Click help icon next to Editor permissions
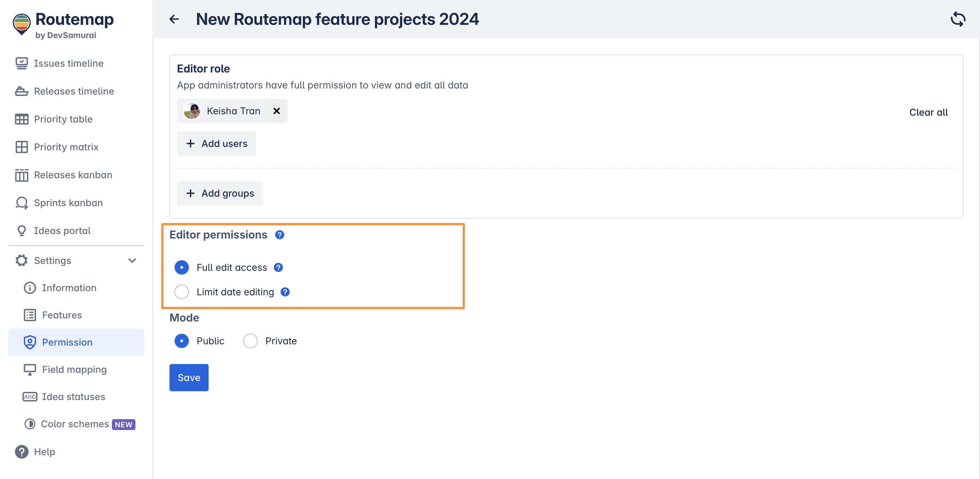980x479 pixels. [x=280, y=235]
